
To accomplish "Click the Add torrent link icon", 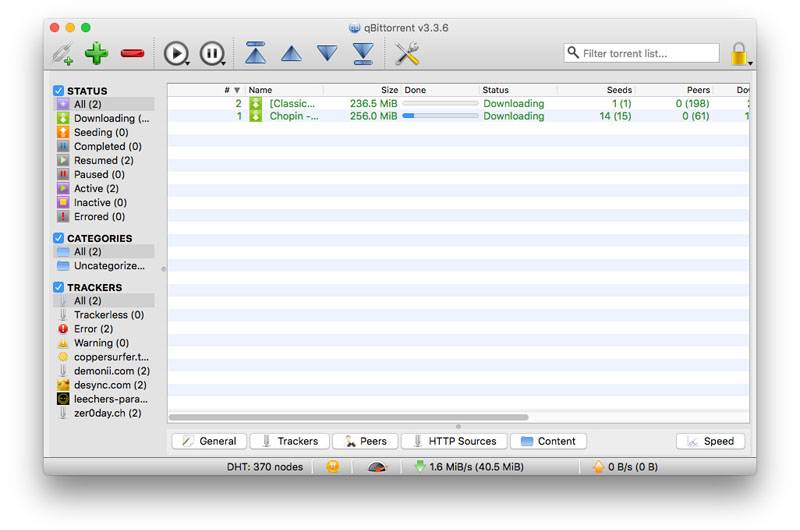I will point(63,54).
